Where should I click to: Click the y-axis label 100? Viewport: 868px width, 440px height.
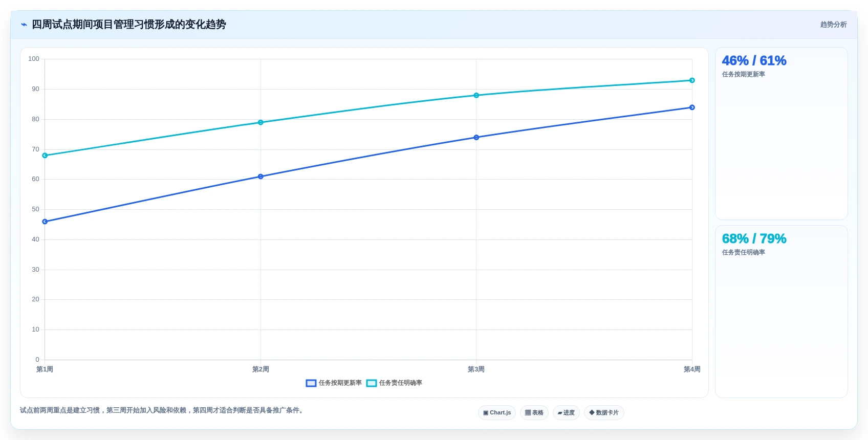click(34, 59)
